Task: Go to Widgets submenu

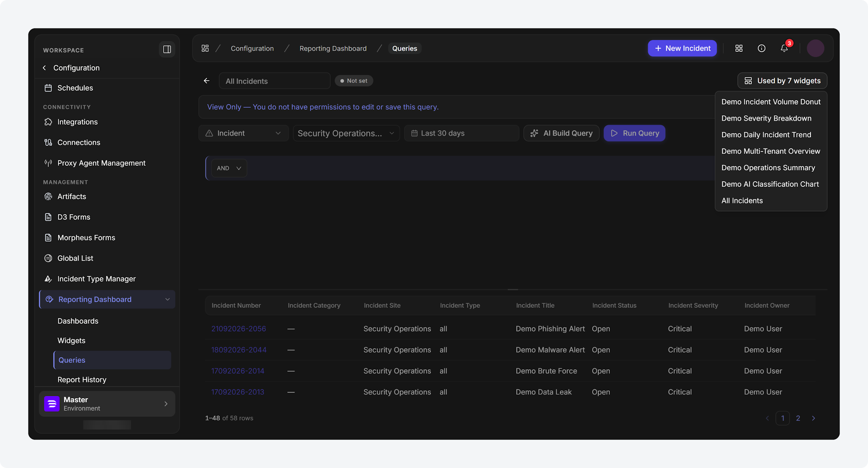Action: pyautogui.click(x=71, y=340)
